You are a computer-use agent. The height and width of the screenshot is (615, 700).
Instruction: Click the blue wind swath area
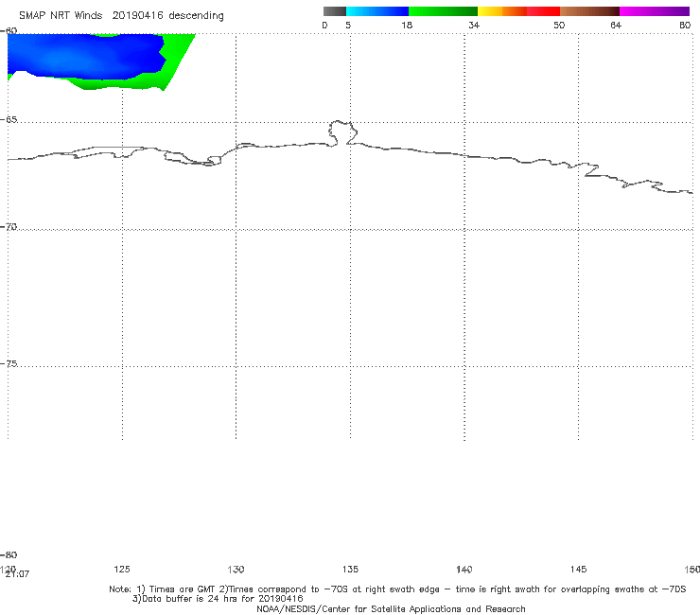point(85,56)
